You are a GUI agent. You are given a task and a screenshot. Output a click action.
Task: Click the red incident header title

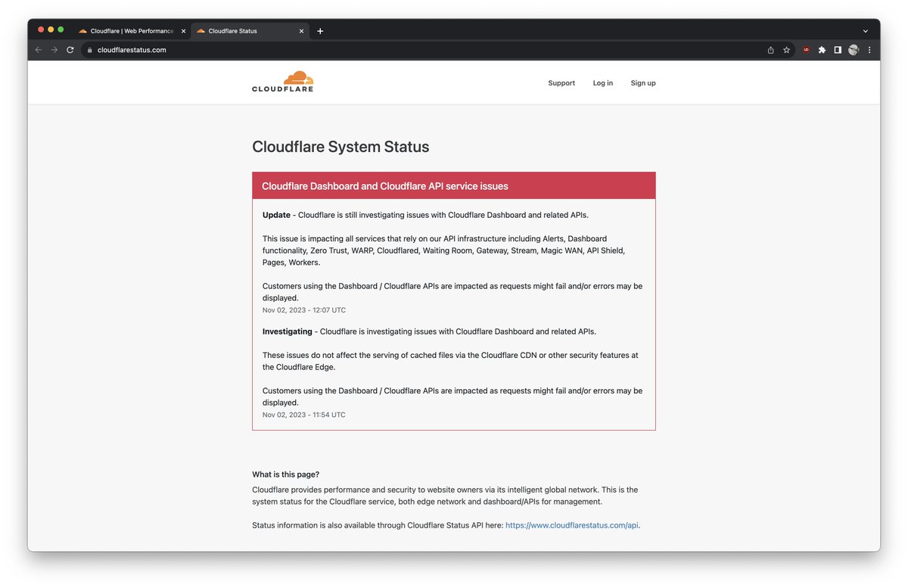[385, 186]
